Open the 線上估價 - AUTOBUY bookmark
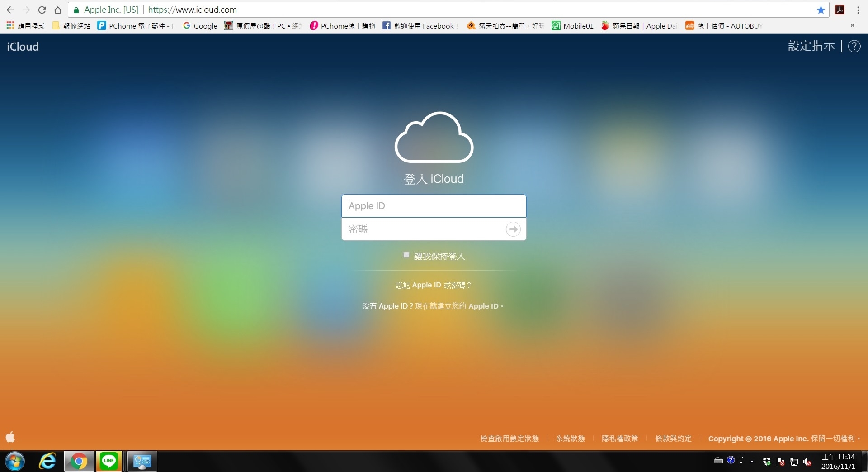 click(x=724, y=26)
